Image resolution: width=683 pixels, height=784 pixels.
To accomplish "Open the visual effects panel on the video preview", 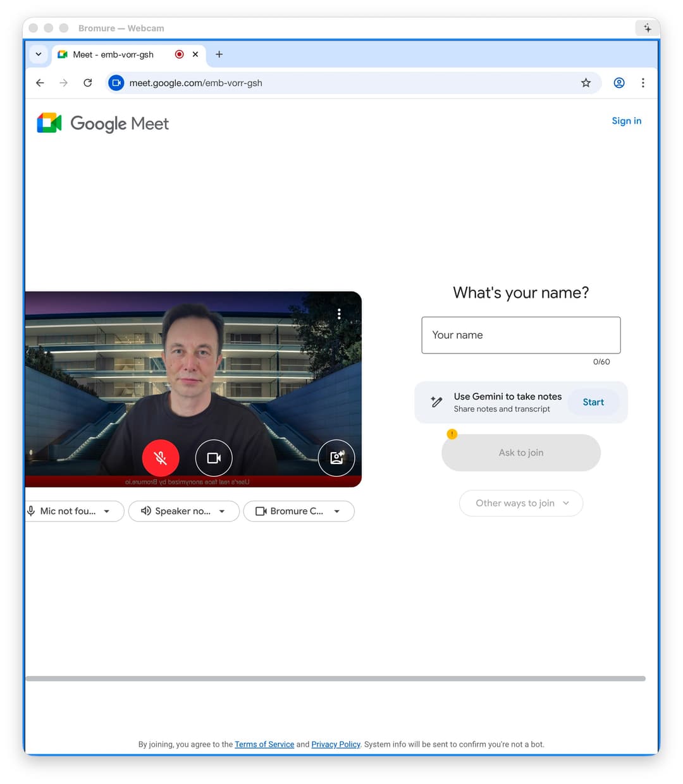I will coord(336,458).
